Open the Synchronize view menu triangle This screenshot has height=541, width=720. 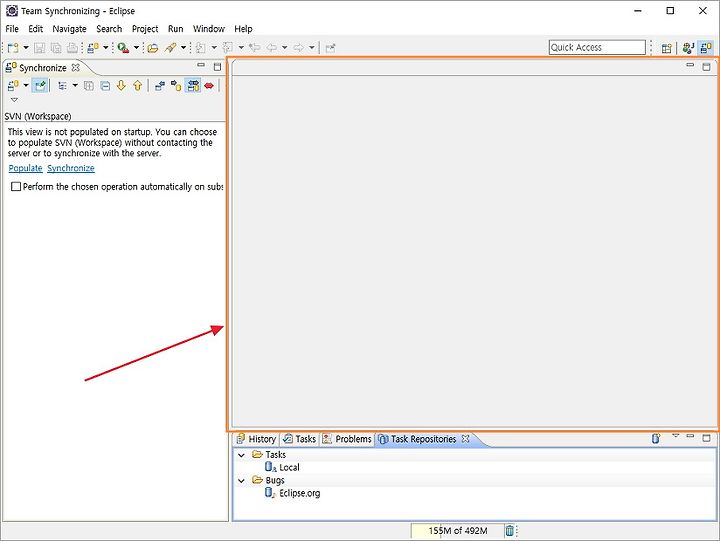click(x=14, y=100)
